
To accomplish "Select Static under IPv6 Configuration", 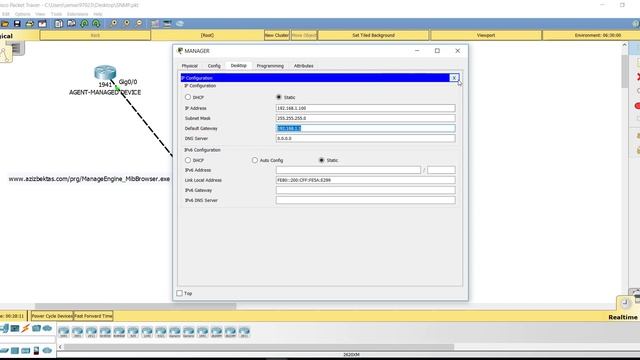I will [x=321, y=160].
